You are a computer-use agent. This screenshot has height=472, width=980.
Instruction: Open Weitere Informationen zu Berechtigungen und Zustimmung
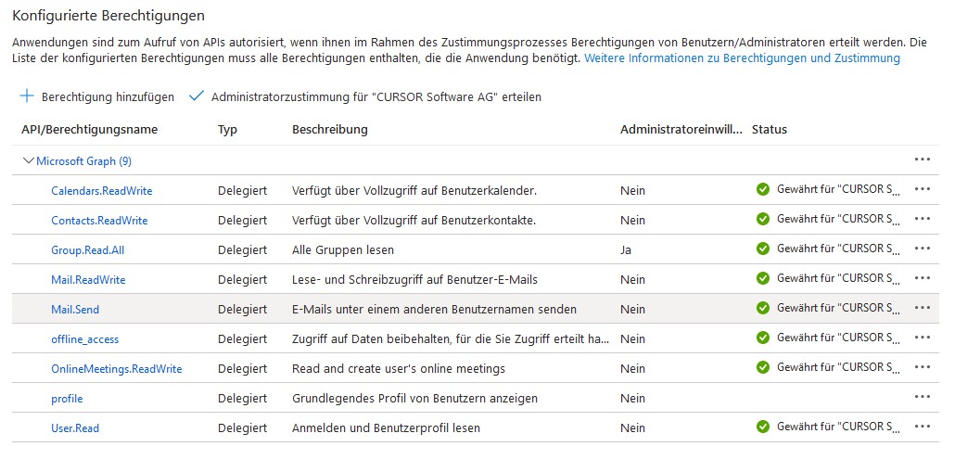click(742, 57)
